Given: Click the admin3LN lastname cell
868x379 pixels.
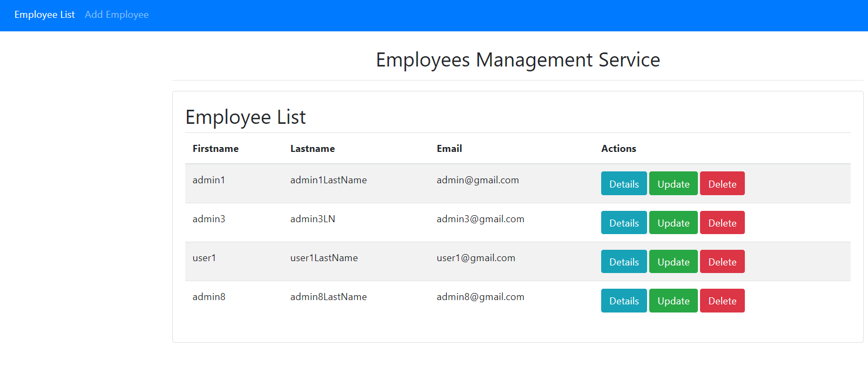Looking at the screenshot, I should coord(312,219).
